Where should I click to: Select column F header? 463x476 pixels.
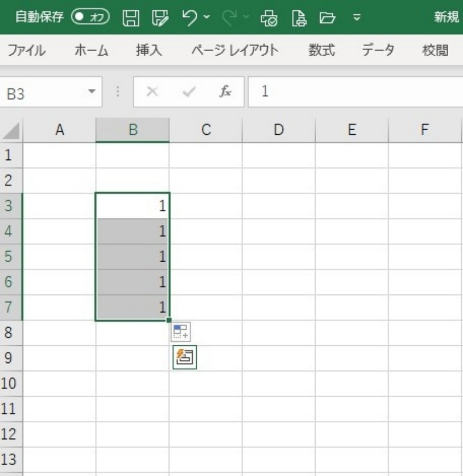425,130
